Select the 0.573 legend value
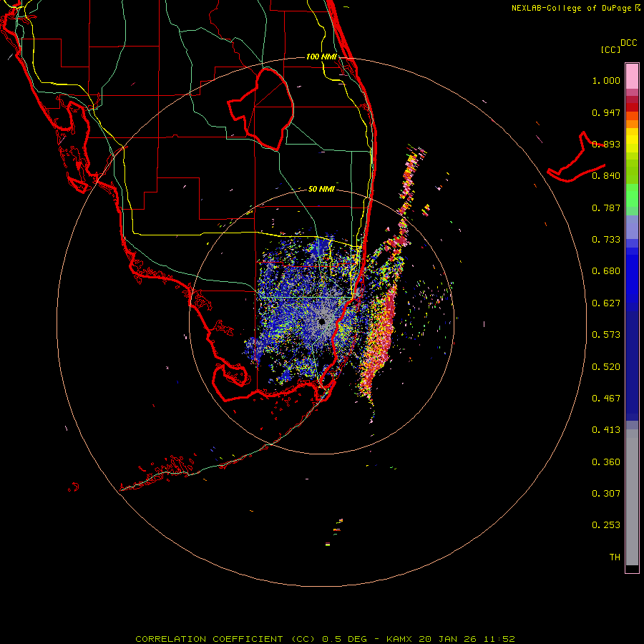This screenshot has height=644, width=644. [606, 335]
